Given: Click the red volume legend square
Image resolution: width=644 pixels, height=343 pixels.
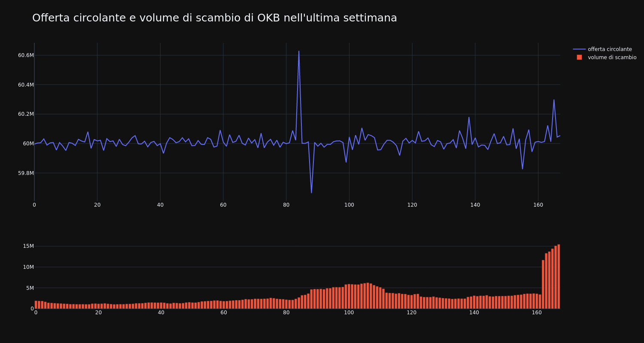Looking at the screenshot, I should point(579,57).
